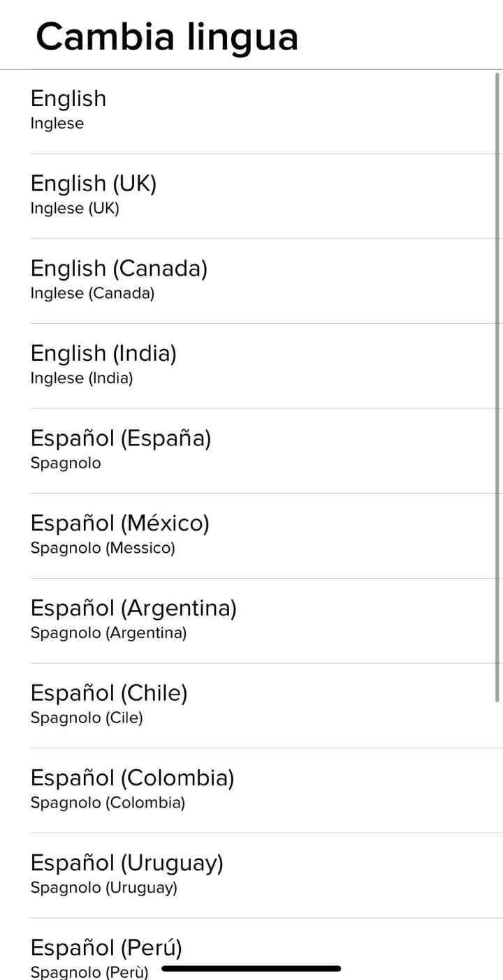Select the English (India) language entry
The width and height of the screenshot is (503, 980).
(x=103, y=354)
